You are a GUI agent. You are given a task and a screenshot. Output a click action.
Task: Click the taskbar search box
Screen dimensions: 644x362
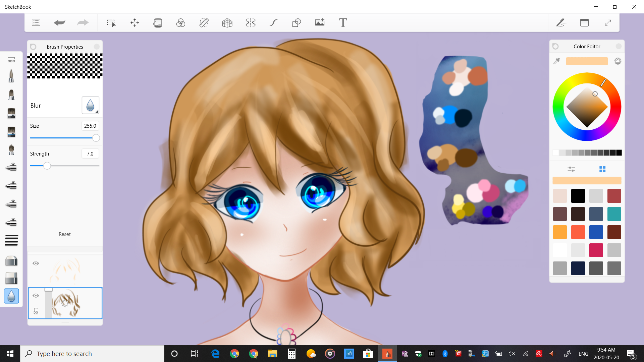(92, 354)
